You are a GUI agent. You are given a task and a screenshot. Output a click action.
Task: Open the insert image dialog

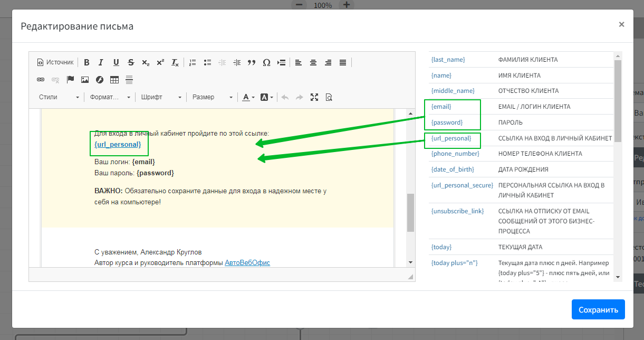click(x=85, y=80)
